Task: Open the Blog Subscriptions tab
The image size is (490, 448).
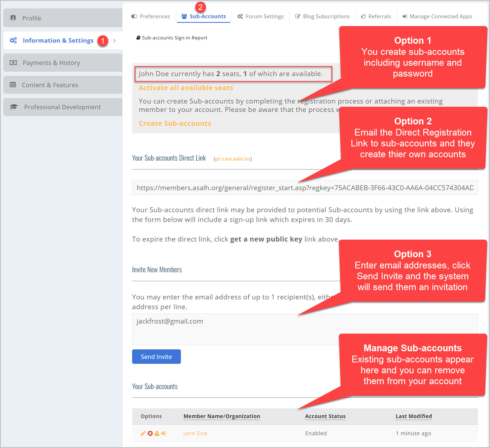Action: (x=322, y=16)
